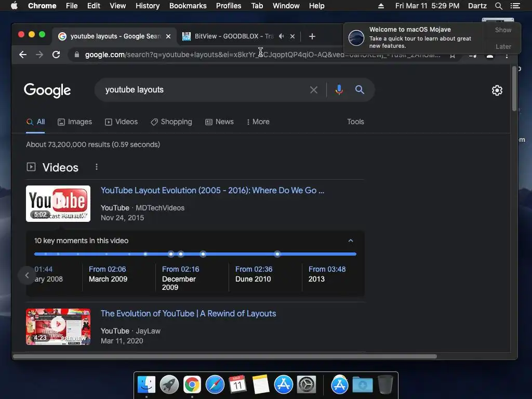The width and height of the screenshot is (532, 399).
Task: Open Launchpad rocket in the Dock
Action: (169, 385)
